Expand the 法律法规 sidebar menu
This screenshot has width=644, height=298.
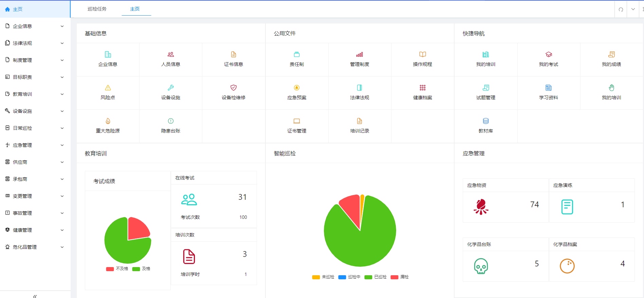tap(35, 43)
